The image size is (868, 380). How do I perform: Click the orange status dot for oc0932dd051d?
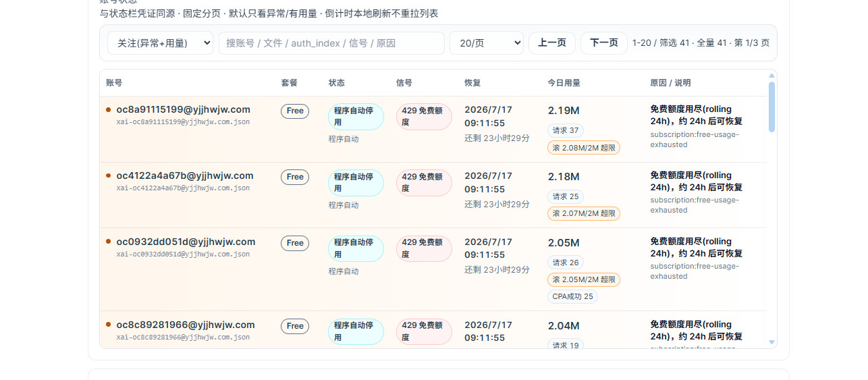tap(108, 242)
